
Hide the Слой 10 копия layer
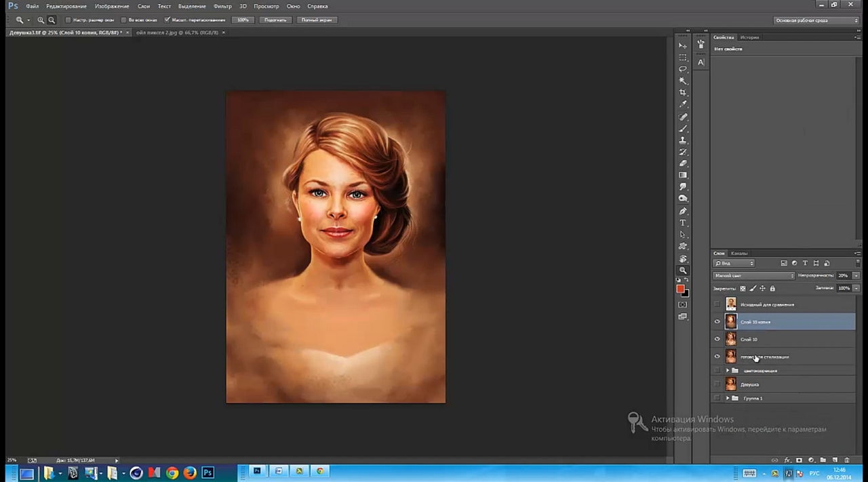[717, 322]
